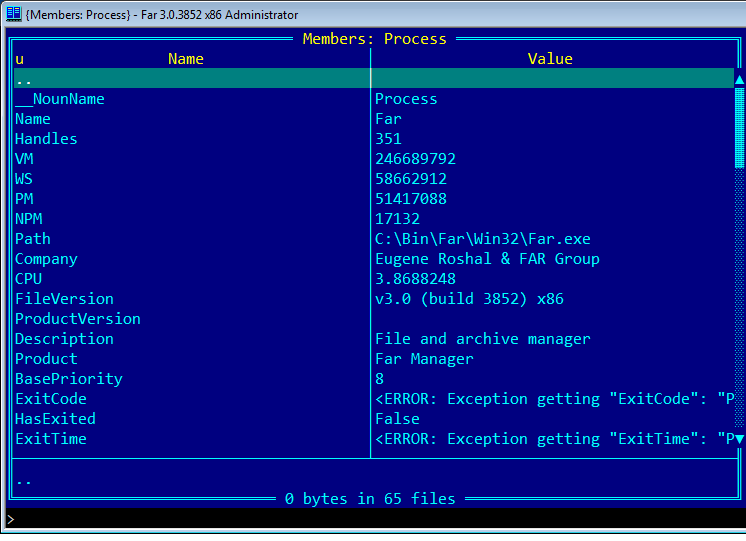The image size is (746, 541).
Task: Click 'File and archive manager' value
Action: tap(483, 339)
